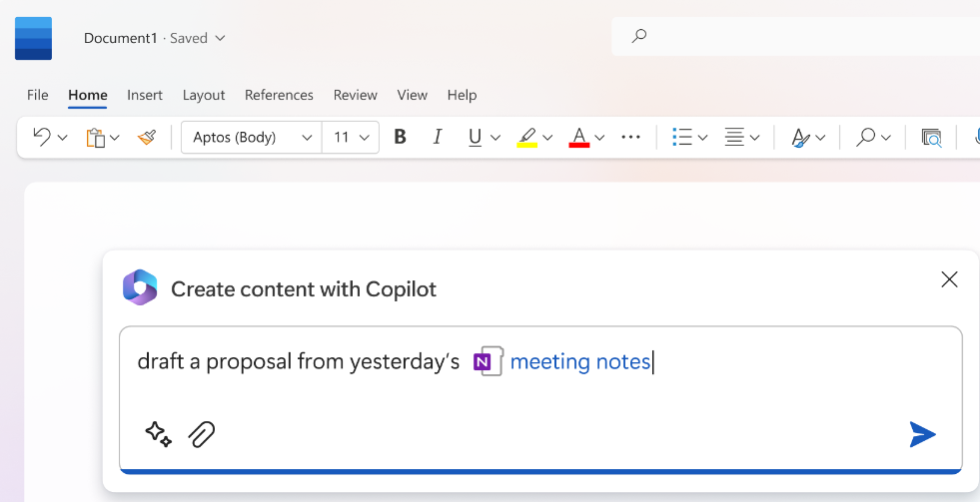980x502 pixels.
Task: Click the search box at top
Action: [799, 36]
